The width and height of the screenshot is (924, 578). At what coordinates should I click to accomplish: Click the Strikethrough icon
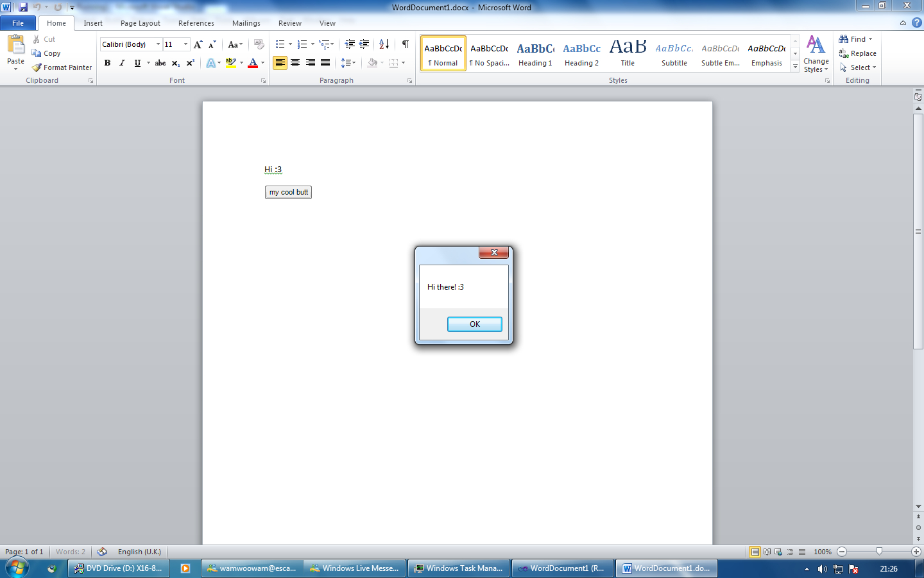(x=160, y=63)
